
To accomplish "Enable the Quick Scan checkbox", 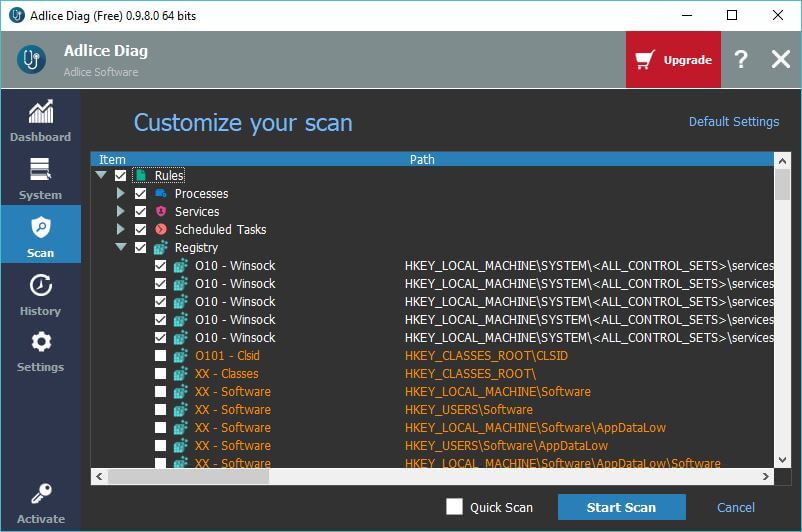I will [454, 507].
